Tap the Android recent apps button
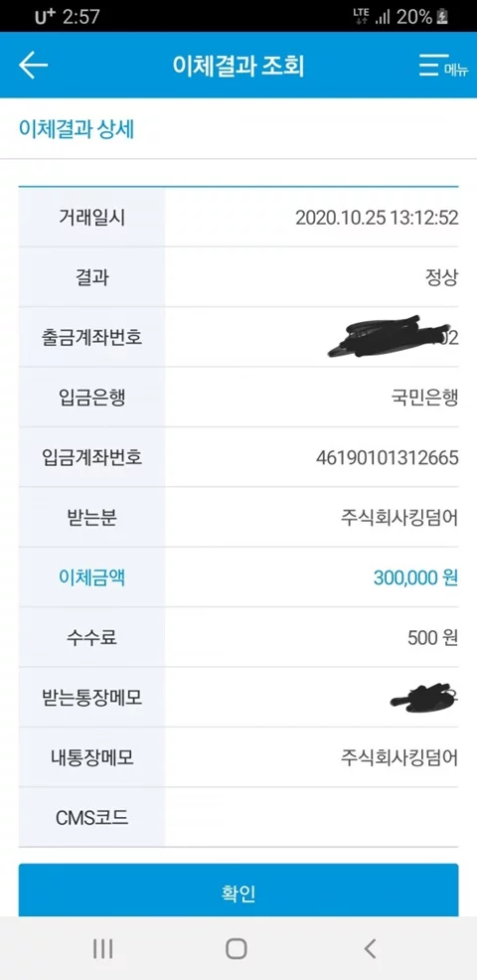The image size is (477, 980). tap(102, 949)
